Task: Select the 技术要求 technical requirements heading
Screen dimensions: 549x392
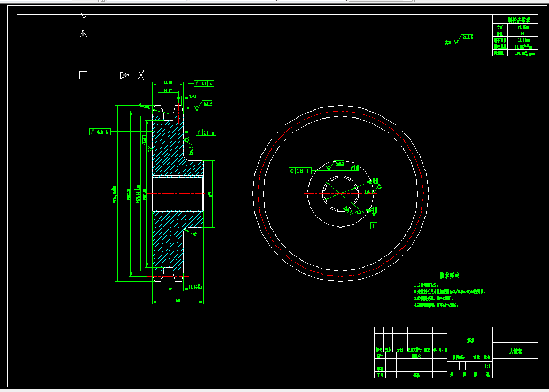Action: [449, 276]
